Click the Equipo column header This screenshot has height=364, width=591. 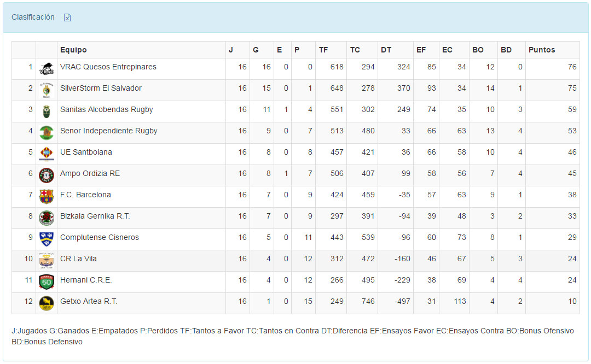(x=73, y=50)
